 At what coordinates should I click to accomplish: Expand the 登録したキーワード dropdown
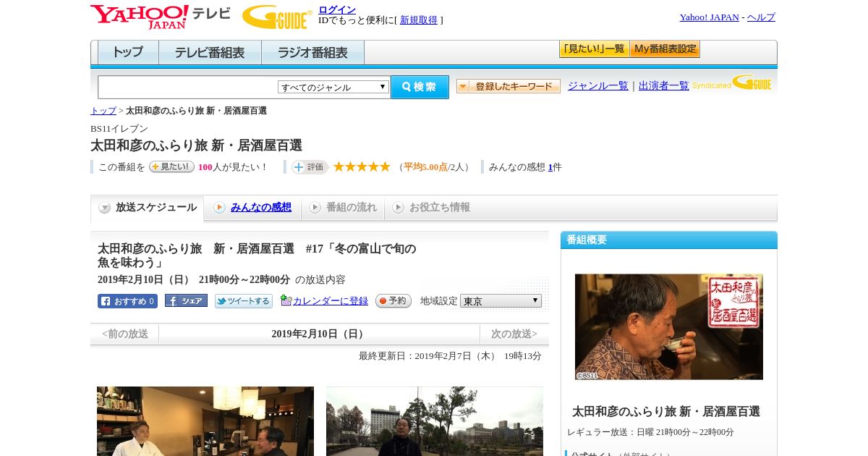[509, 86]
